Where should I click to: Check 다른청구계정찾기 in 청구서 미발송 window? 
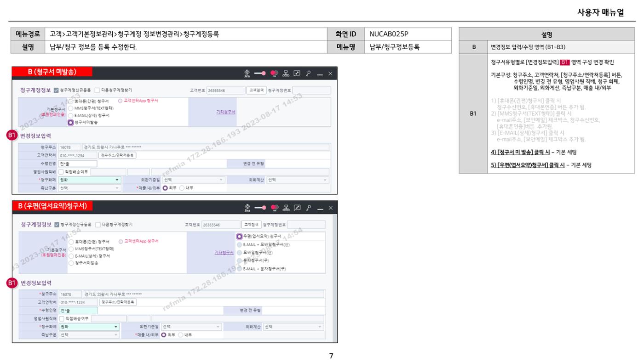coord(98,90)
